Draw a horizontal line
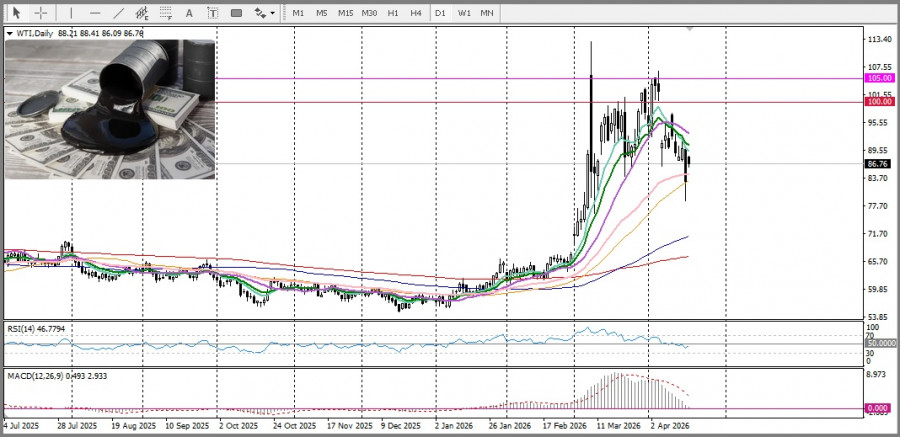900x437 pixels. [95, 13]
